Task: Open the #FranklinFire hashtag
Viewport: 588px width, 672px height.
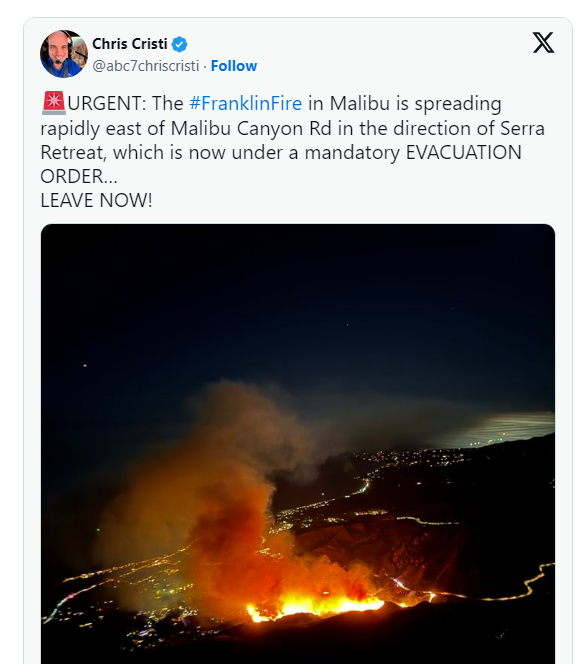Action: [246, 103]
